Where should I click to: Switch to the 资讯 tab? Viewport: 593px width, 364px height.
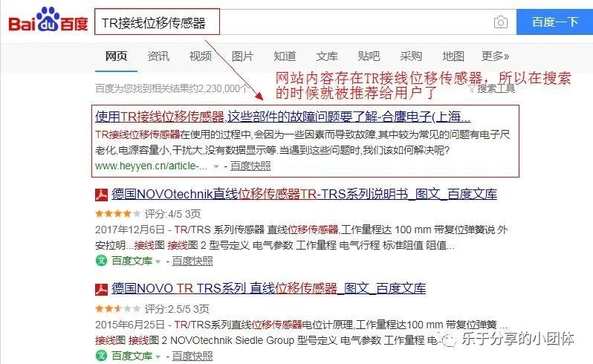(x=158, y=56)
